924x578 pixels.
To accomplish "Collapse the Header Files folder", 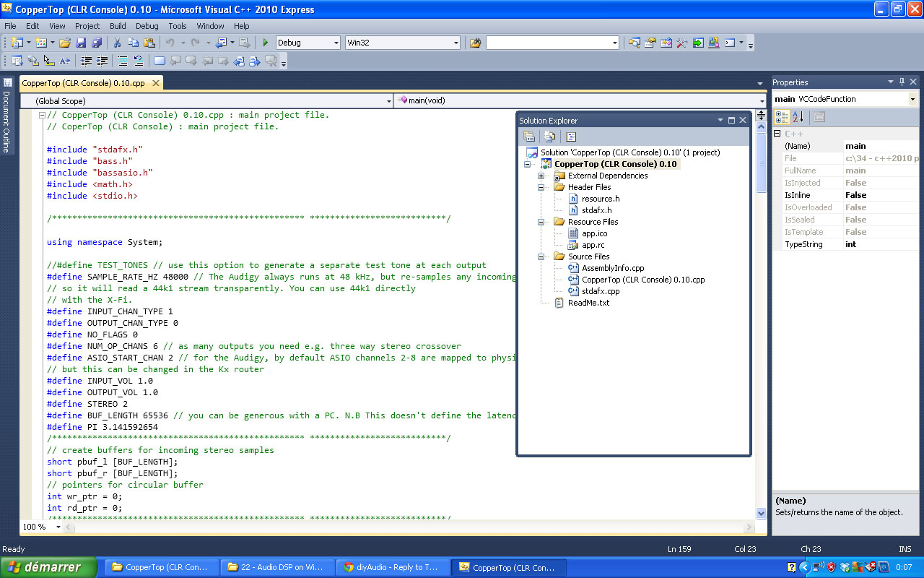I will (541, 187).
